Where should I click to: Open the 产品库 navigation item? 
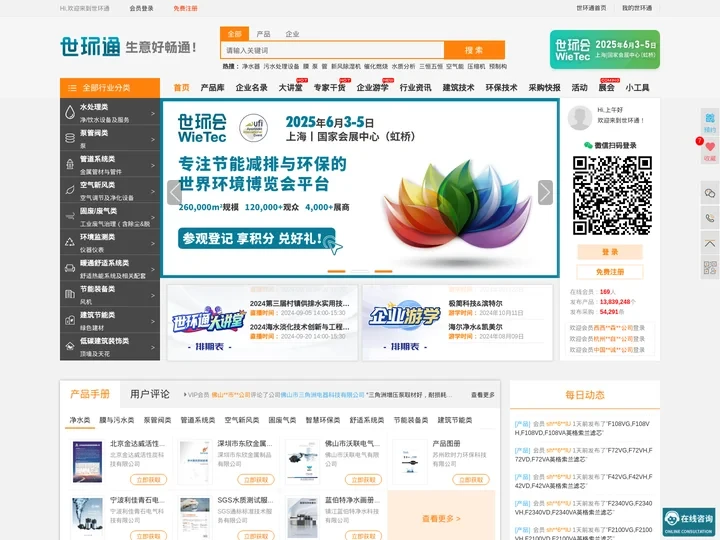tap(212, 88)
